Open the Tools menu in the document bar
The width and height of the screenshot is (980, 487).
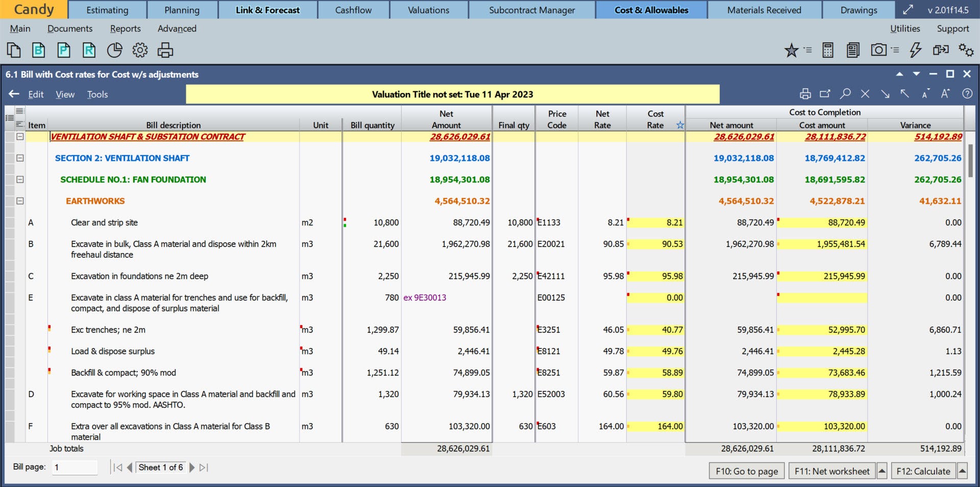click(97, 94)
